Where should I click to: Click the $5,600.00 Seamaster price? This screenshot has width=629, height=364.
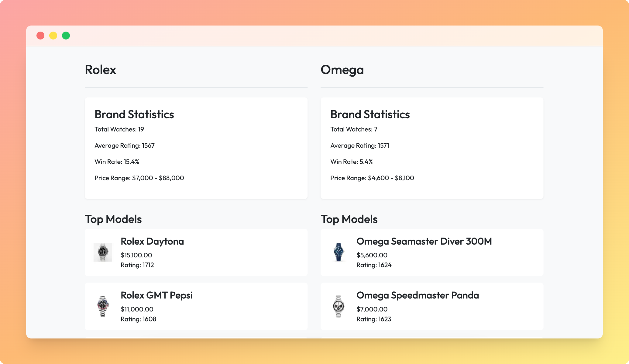click(372, 255)
